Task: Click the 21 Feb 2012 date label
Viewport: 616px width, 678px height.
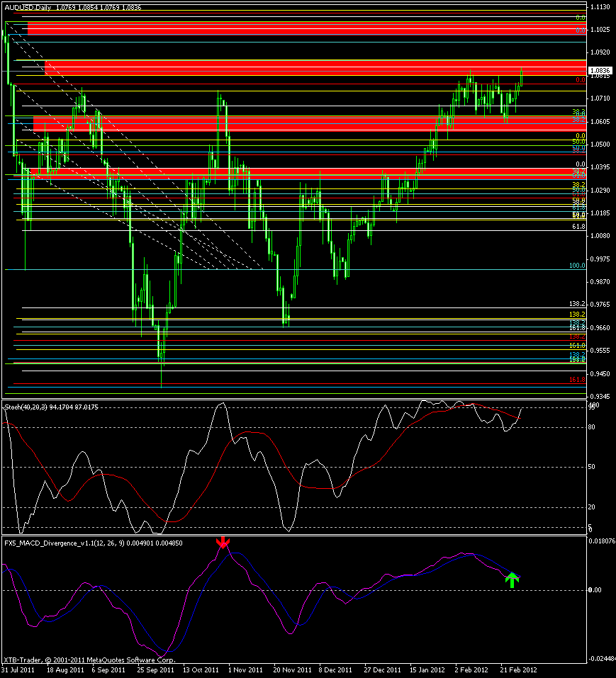Action: 518,669
